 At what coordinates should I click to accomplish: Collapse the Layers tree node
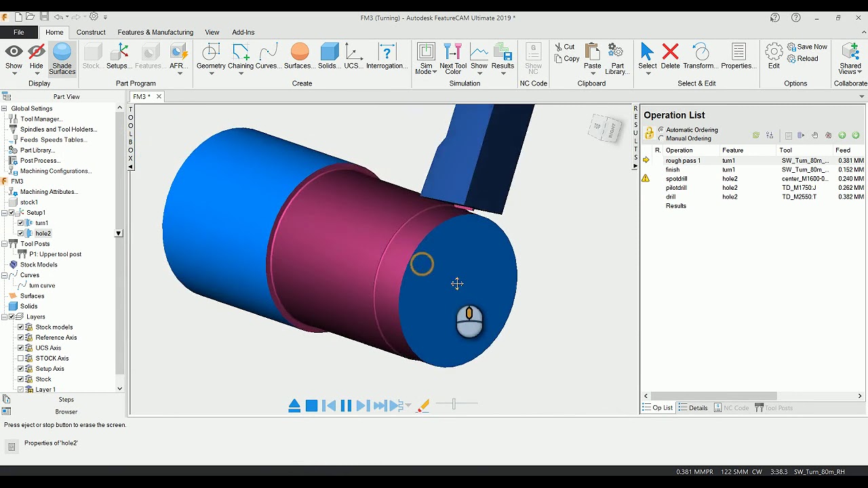pos(4,317)
